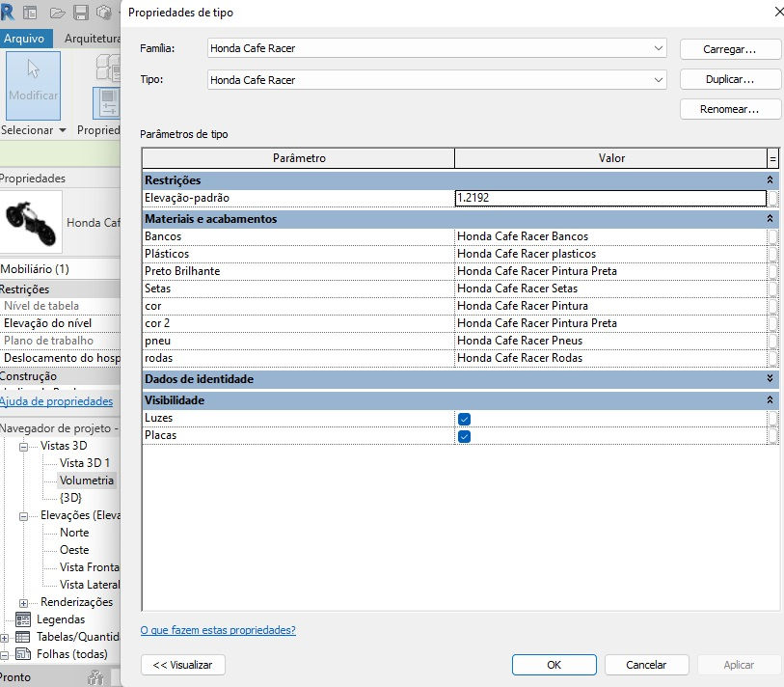The image size is (784, 687).
Task: Click the Save disk icon in quick access toolbar
Action: coord(80,13)
